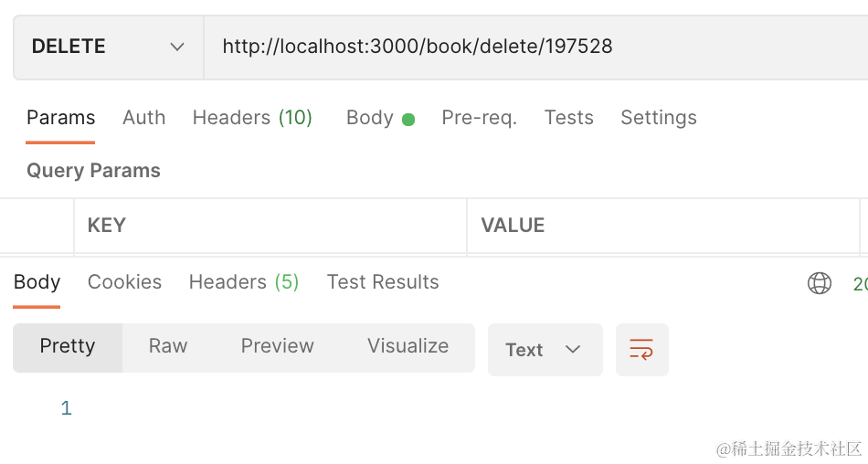868x464 pixels.
Task: Switch to Raw response view
Action: 168,346
